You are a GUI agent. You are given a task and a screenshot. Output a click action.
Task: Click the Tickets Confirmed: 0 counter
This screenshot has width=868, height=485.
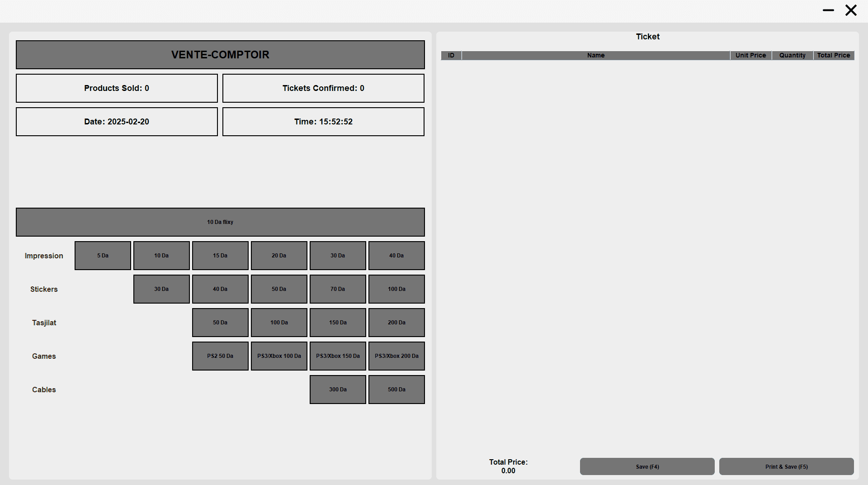pyautogui.click(x=323, y=88)
